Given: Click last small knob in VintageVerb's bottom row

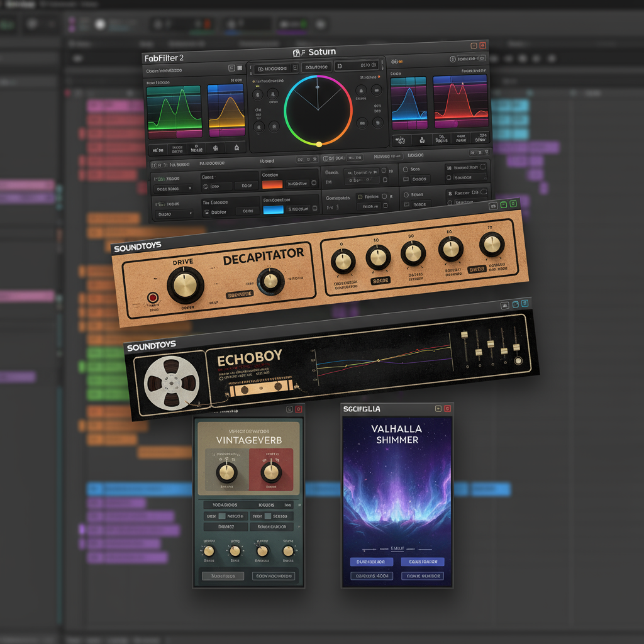Looking at the screenshot, I should coord(288,551).
